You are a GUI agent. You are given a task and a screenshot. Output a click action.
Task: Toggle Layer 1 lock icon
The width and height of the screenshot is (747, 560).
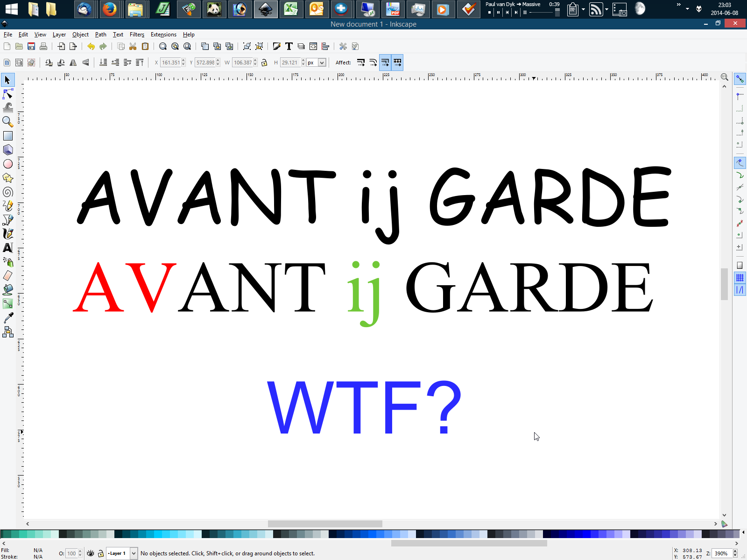pyautogui.click(x=100, y=553)
